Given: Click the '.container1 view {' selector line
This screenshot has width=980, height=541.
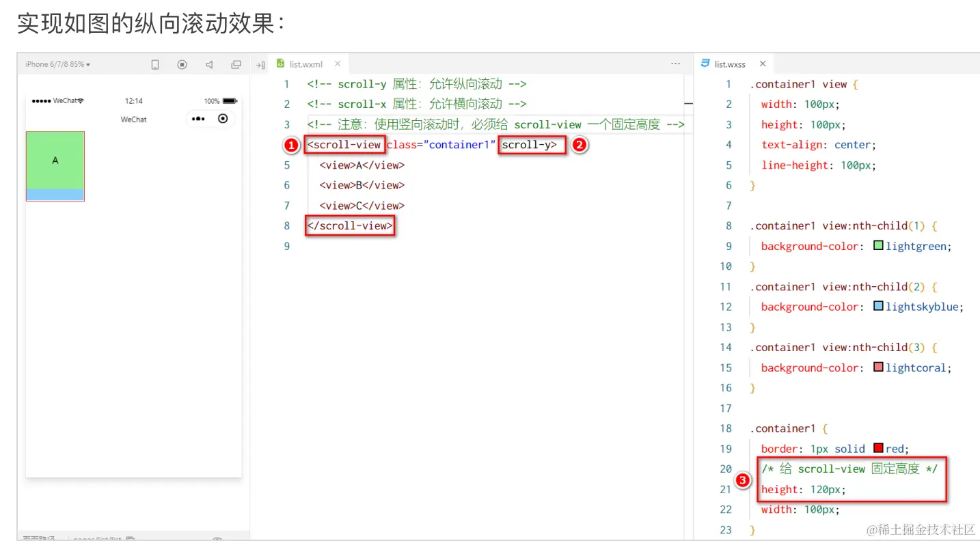Looking at the screenshot, I should coord(804,84).
